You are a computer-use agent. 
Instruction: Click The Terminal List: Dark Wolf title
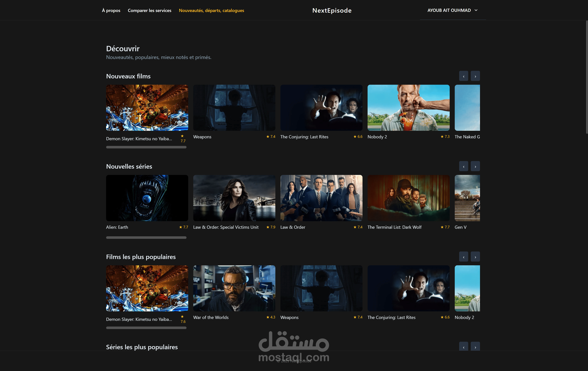[x=394, y=227]
